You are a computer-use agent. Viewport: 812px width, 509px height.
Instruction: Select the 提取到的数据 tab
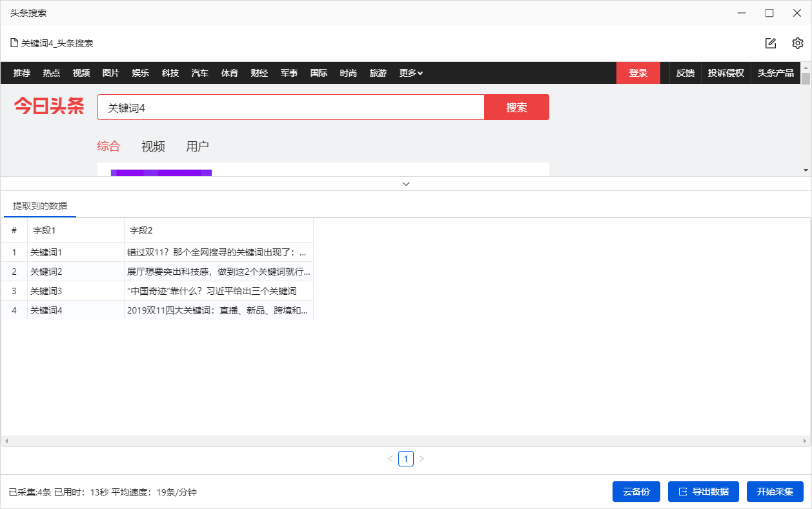[40, 206]
